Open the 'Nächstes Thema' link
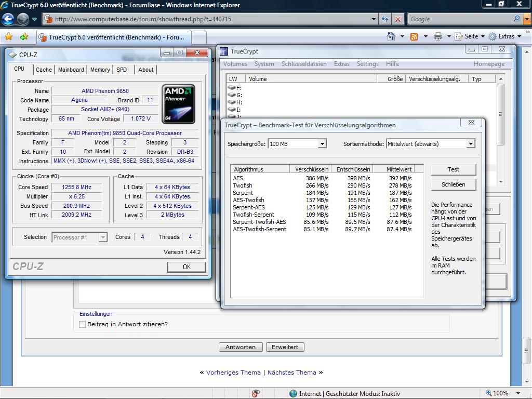 click(x=291, y=373)
